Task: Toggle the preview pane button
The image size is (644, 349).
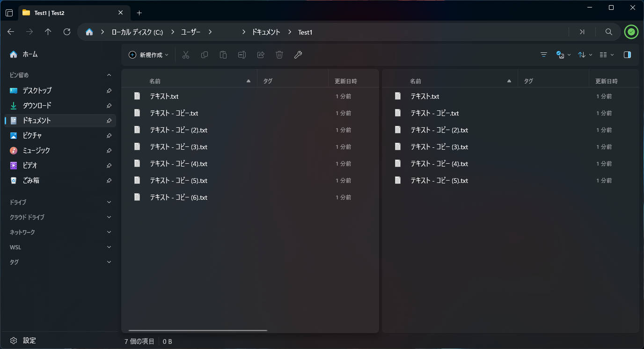Action: click(x=627, y=55)
